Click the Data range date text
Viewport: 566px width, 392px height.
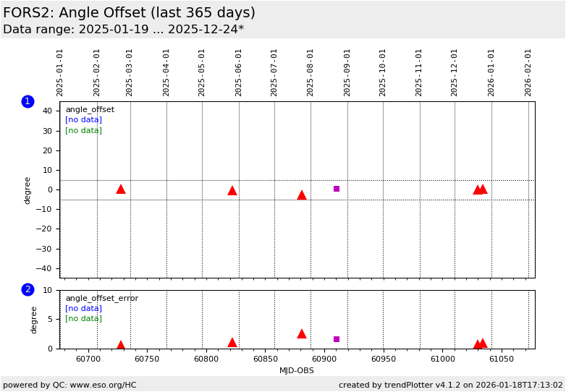tap(123, 30)
